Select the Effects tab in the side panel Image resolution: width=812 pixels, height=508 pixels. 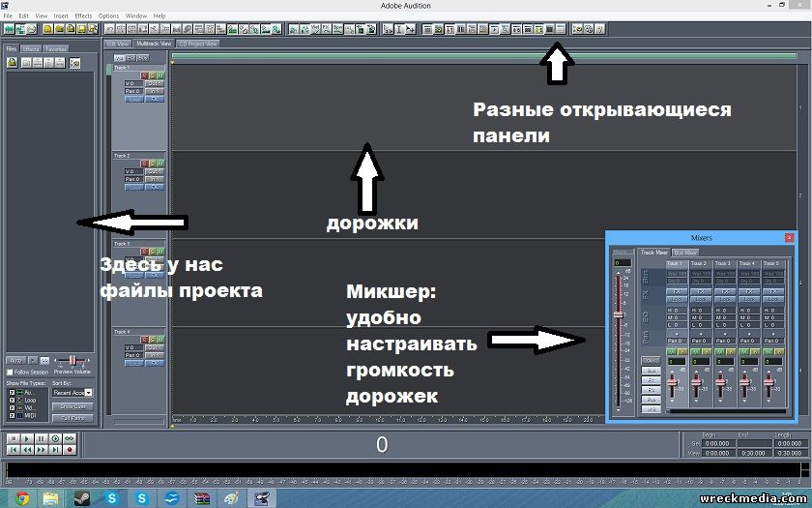point(31,48)
